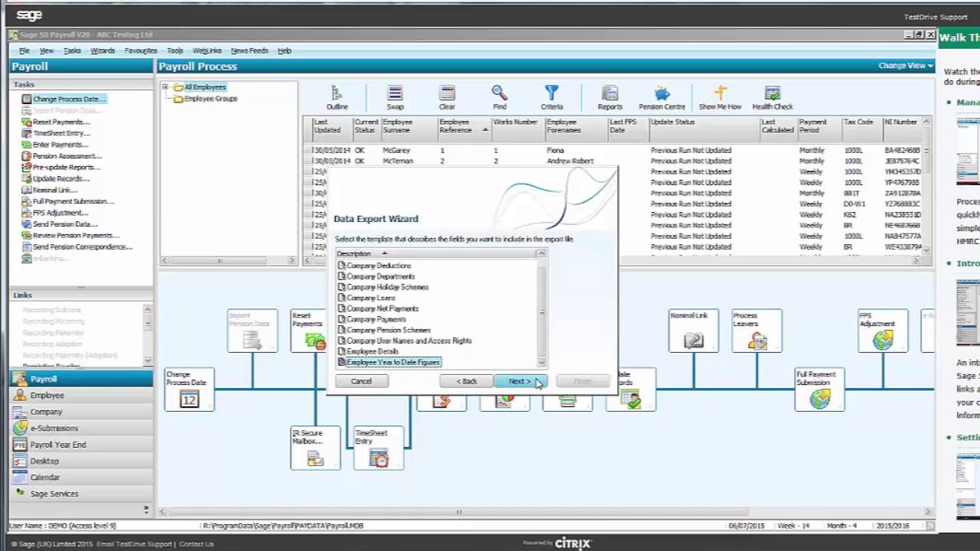Click the employee tree horizontal scrollbar
Screen dimensions: 980x551
[x=227, y=261]
